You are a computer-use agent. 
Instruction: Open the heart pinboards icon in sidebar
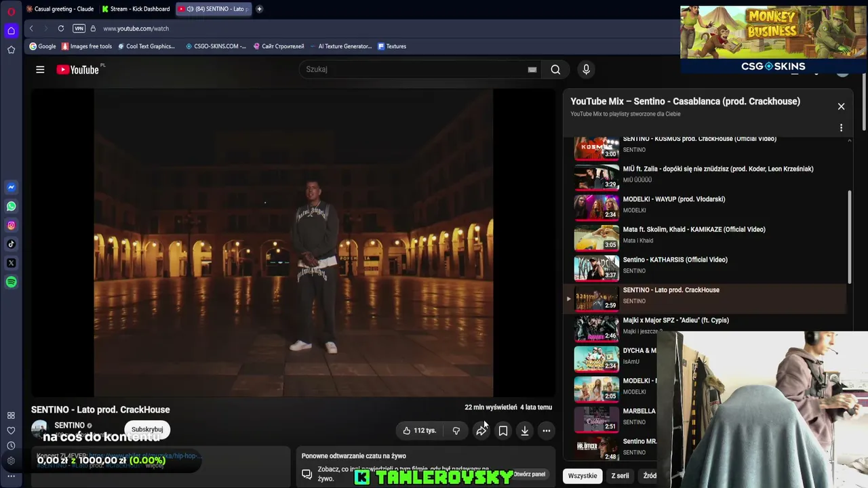(x=11, y=430)
